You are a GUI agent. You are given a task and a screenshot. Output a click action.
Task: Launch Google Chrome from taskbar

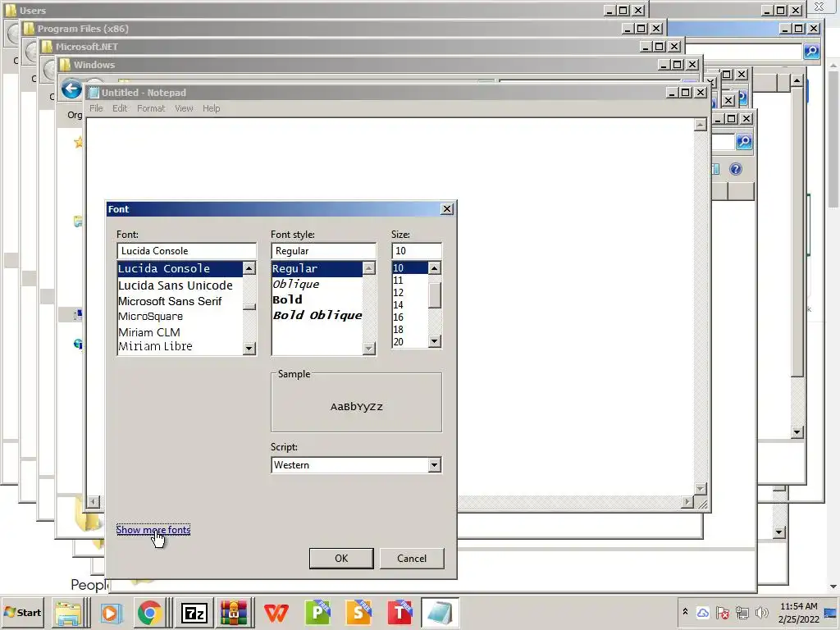coord(149,613)
